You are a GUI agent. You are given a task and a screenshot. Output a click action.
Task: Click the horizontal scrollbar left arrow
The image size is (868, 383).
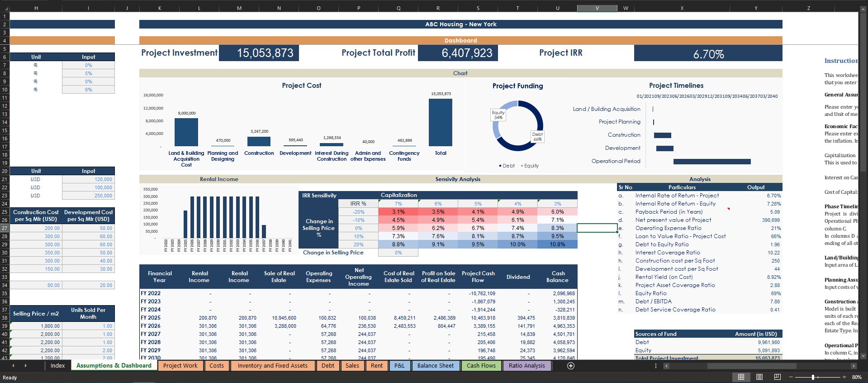(x=667, y=366)
